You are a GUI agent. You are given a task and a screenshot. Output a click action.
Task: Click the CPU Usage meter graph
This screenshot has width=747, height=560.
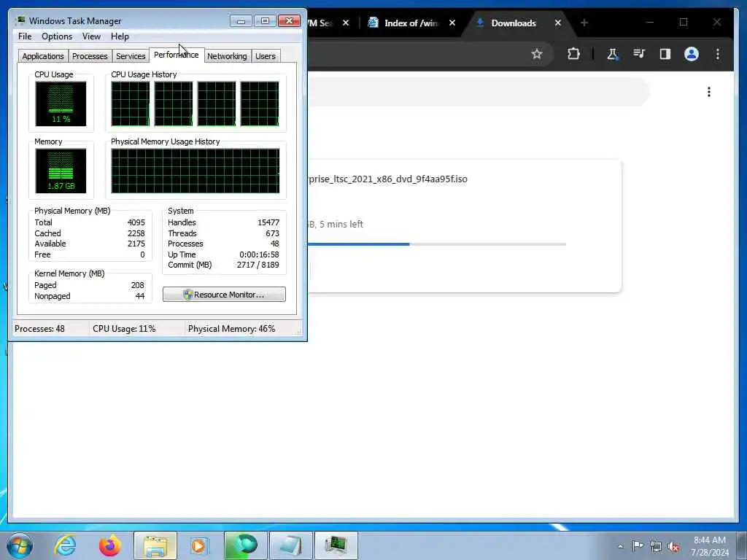click(61, 104)
